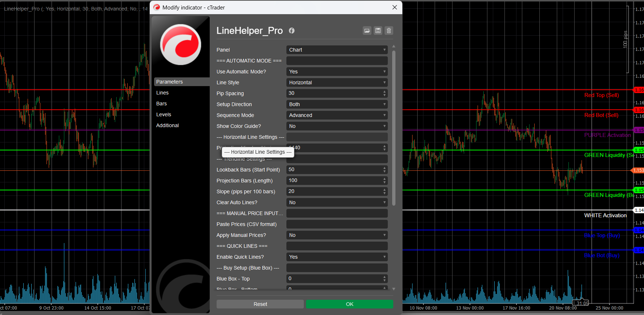Open the Enable Quick Lines dropdown
Viewport: 644px width, 315px height.
click(337, 257)
